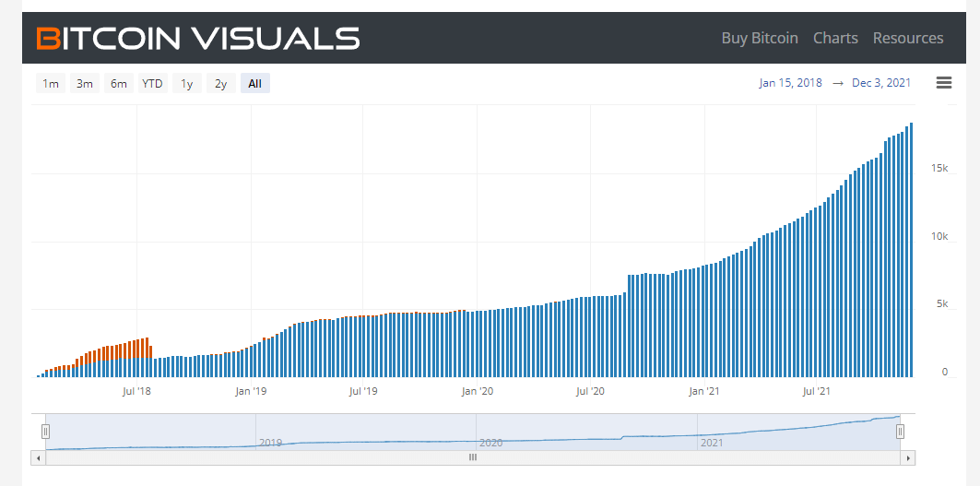
Task: Click the right navigator range handle
Action: (x=900, y=432)
